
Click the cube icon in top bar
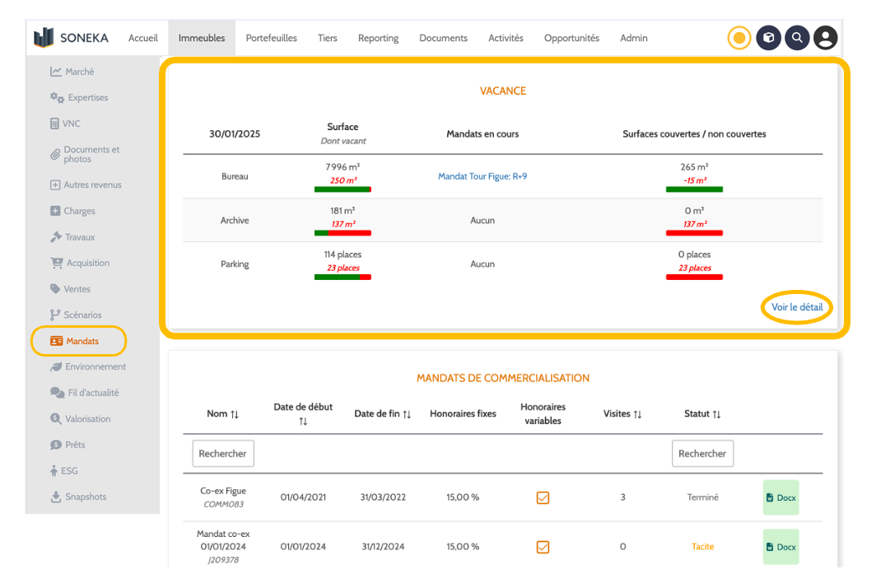click(x=768, y=38)
